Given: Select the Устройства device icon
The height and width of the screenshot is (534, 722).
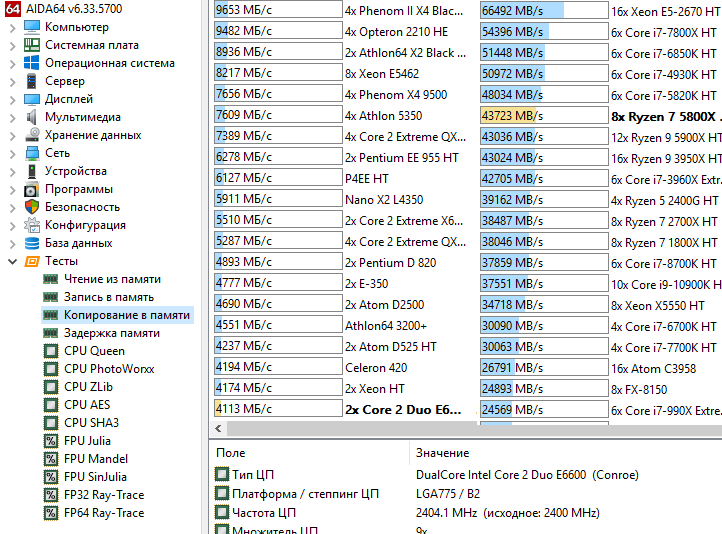Looking at the screenshot, I should point(32,171).
